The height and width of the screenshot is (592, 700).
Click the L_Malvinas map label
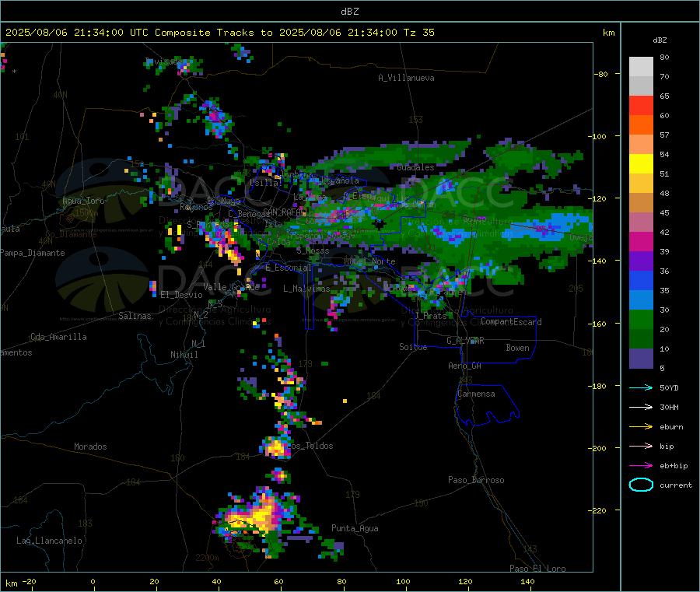coord(306,289)
